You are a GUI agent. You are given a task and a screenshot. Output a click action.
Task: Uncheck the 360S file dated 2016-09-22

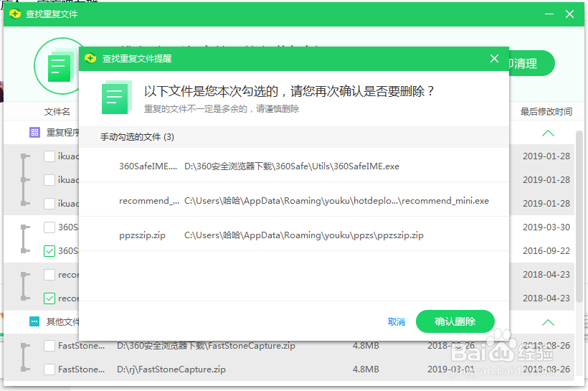[x=49, y=250]
